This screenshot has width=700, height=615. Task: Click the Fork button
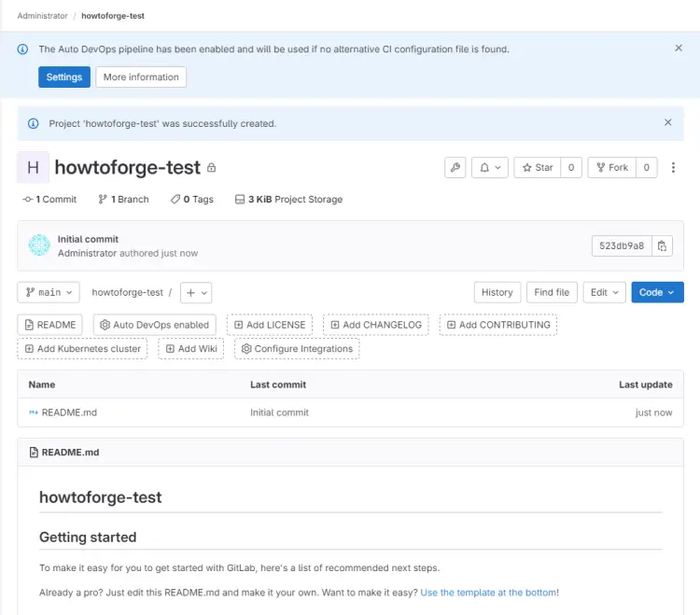[x=611, y=168]
